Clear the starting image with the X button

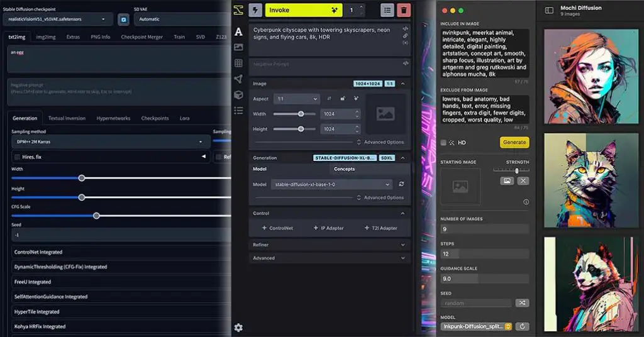pos(523,180)
